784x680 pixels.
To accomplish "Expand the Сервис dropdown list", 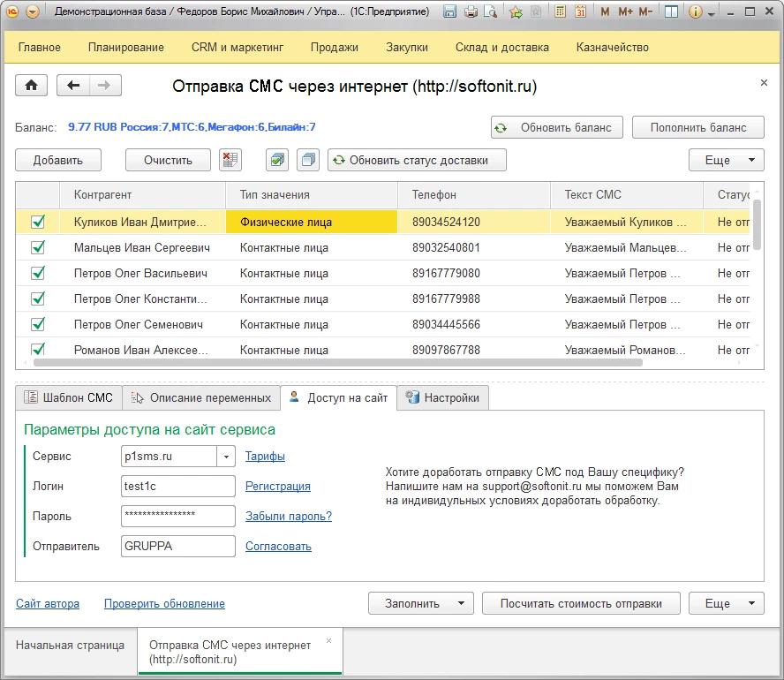I will [x=227, y=457].
